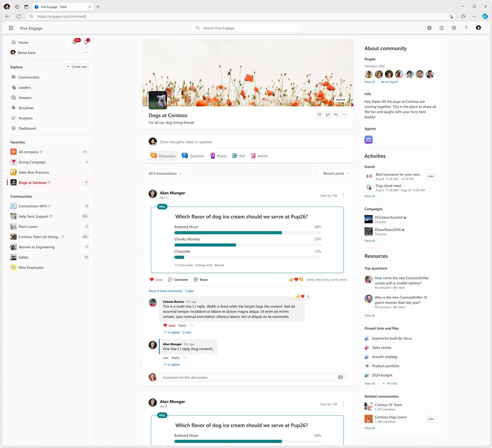Click Comment on this discussion field
This screenshot has width=492, height=448.
pos(252,377)
